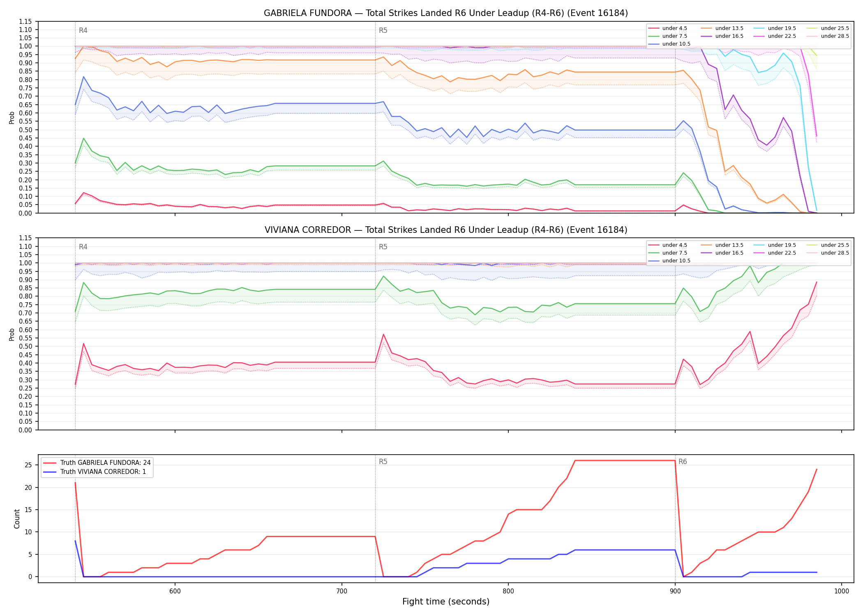This screenshot has width=863, height=616.
Task: Select 'under 7.5' in the Fundora chart legend
Action: (667, 36)
